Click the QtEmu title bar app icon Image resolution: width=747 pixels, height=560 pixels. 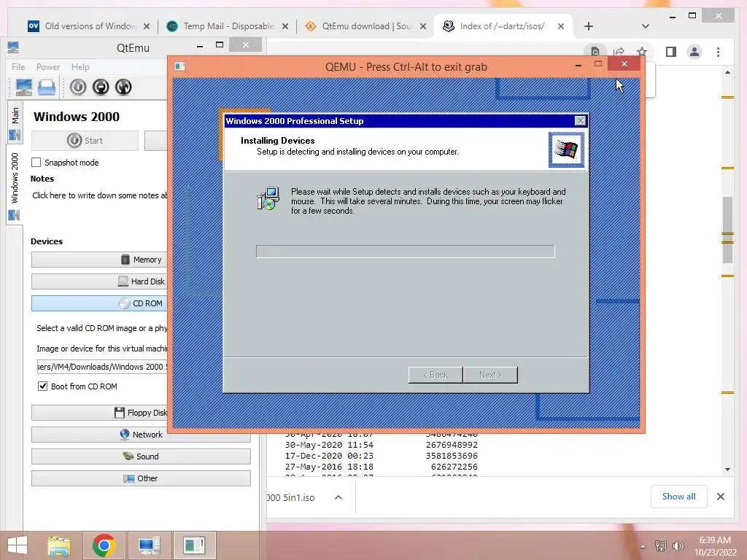(x=13, y=47)
